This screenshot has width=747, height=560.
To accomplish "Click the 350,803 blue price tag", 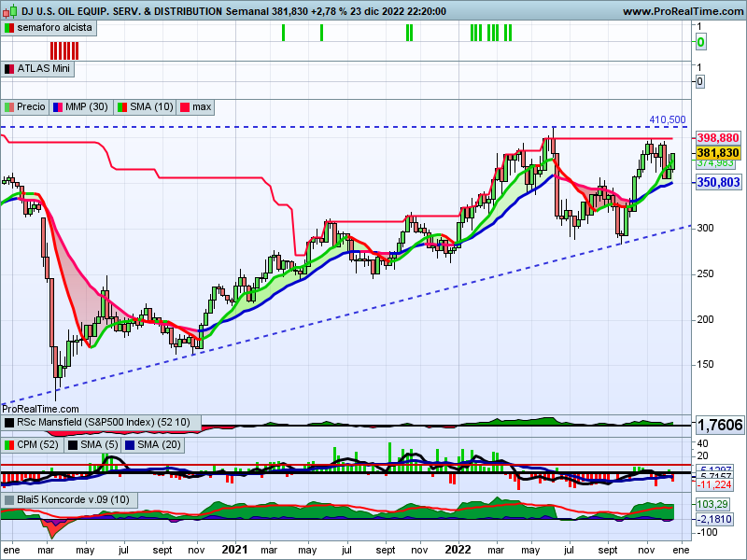I will coord(718,182).
